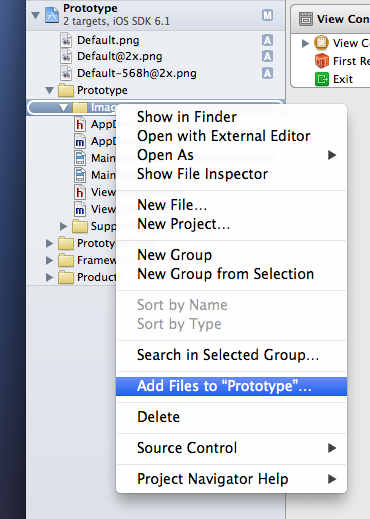This screenshot has width=370, height=519.
Task: Click the Prototype Xcode project icon
Action: [x=52, y=15]
